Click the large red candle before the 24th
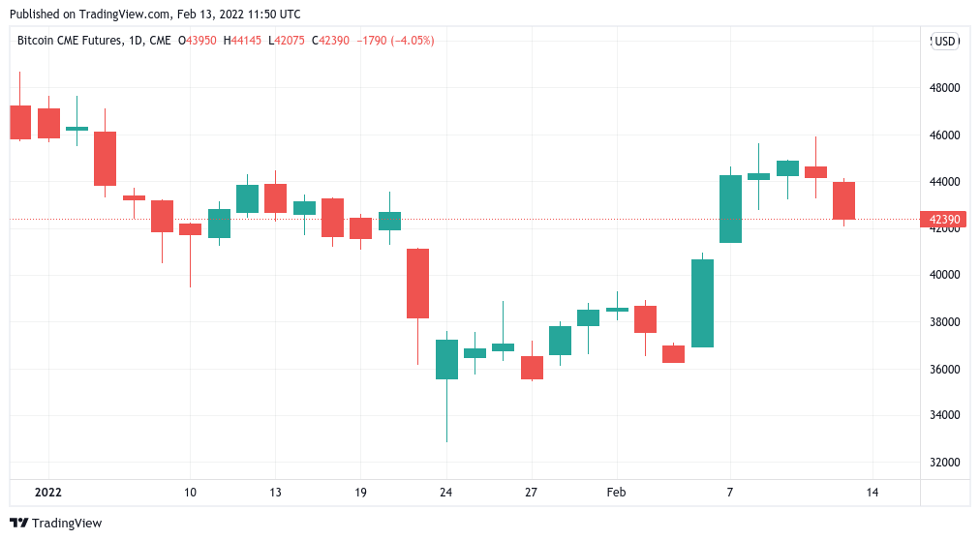This screenshot has height=540, width=980. pos(417,283)
